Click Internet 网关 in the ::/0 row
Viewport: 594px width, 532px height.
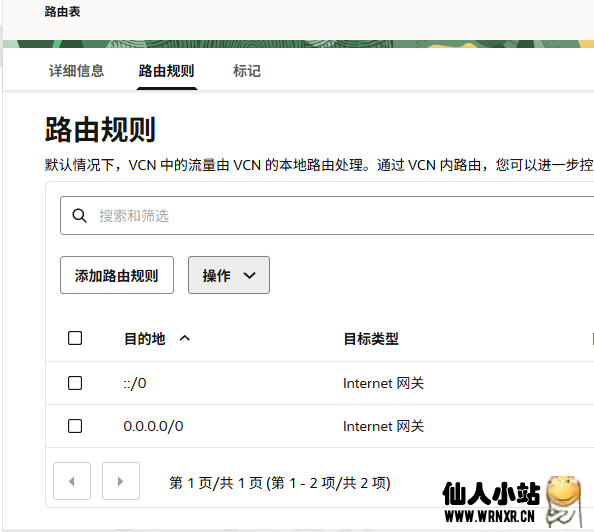coord(383,383)
